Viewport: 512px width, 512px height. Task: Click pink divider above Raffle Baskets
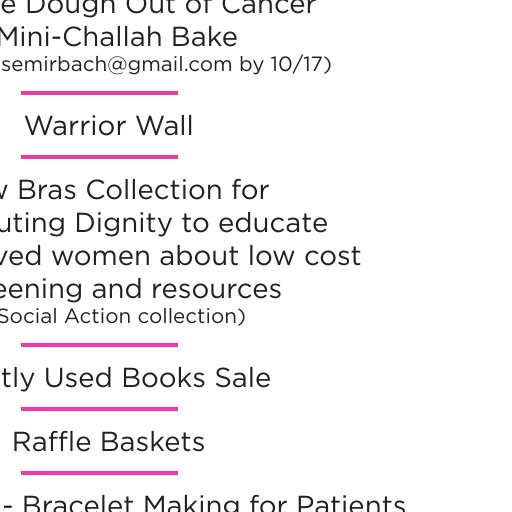tap(99, 409)
